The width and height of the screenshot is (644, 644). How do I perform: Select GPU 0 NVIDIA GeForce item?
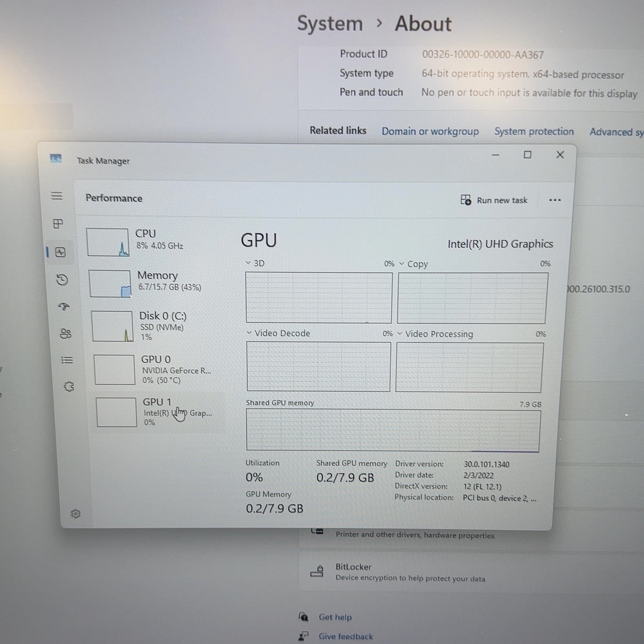[158, 369]
